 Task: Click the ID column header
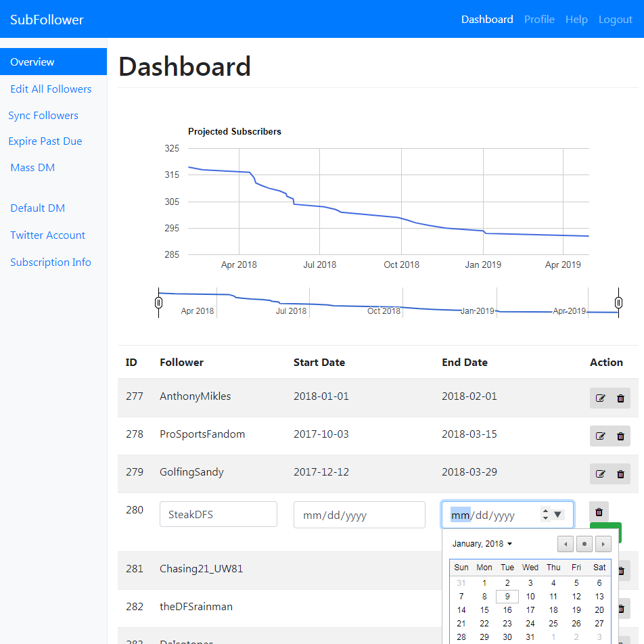131,363
